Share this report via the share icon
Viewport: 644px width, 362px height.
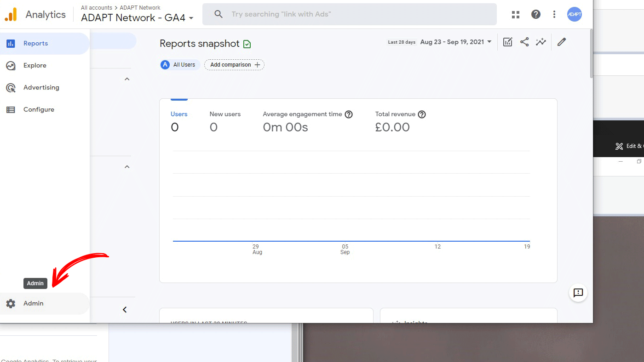pyautogui.click(x=524, y=42)
